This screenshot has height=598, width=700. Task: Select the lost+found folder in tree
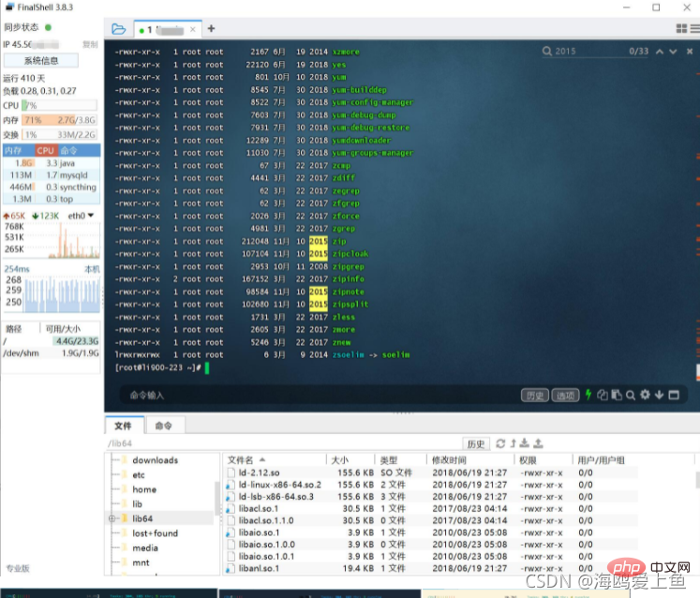click(x=155, y=533)
